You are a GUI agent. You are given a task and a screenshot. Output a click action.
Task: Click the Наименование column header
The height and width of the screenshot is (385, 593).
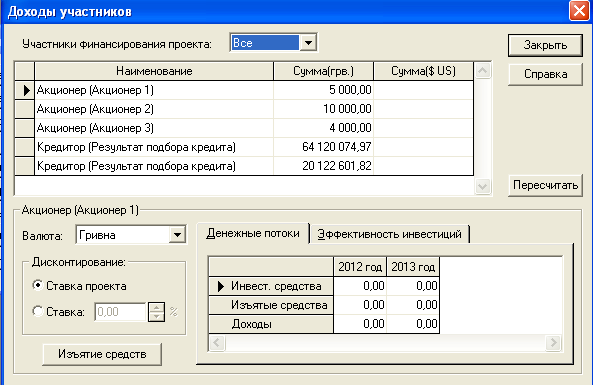click(154, 71)
